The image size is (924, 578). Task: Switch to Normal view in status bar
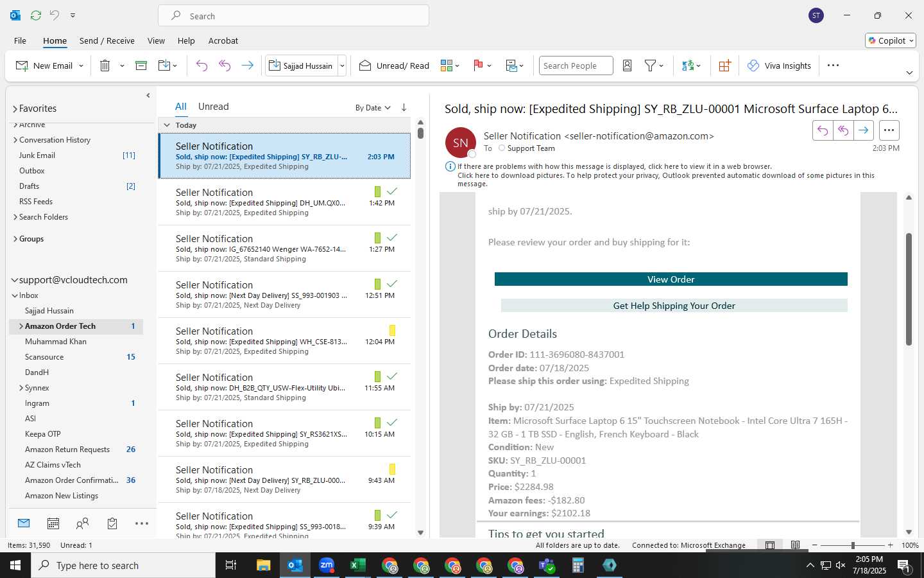[770, 545]
